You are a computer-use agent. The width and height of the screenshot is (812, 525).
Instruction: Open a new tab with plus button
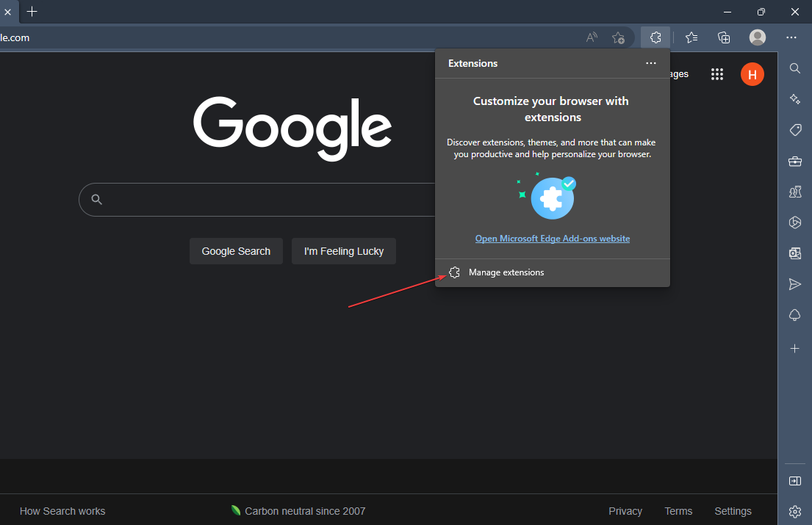(x=32, y=11)
